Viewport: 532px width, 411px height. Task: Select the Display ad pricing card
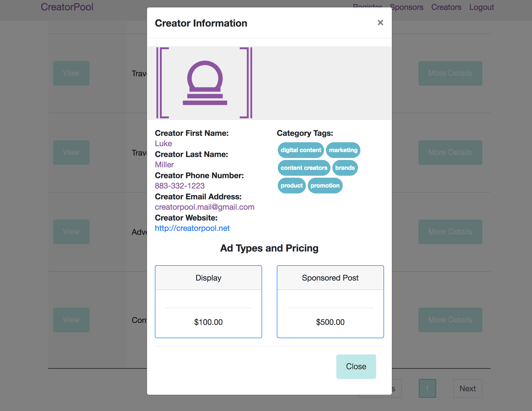[x=208, y=302]
